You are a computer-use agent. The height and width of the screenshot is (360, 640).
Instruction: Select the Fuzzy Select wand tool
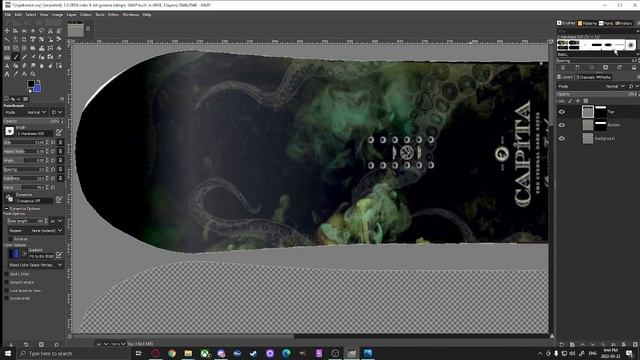[x=7, y=39]
